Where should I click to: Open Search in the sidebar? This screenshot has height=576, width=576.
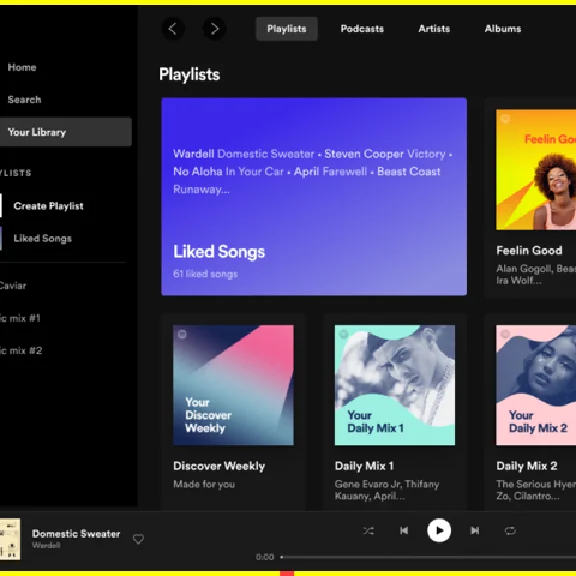coord(25,100)
